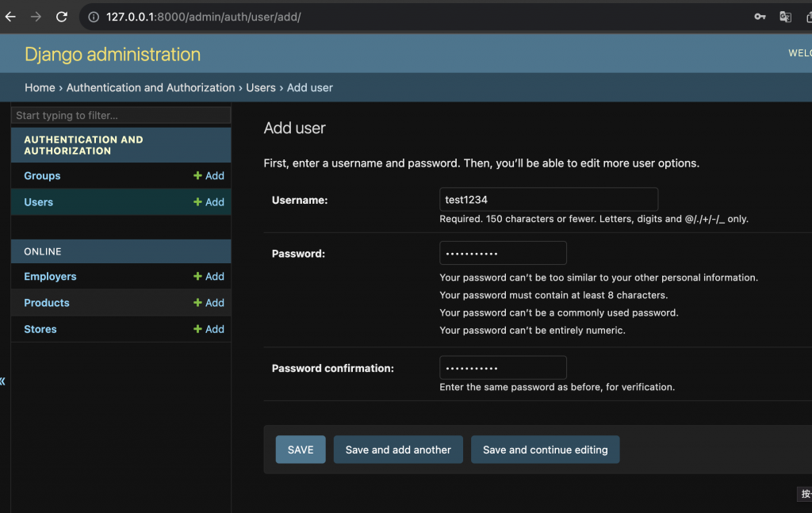
Task: Collapse the sidebar with the double-chevron toggle
Action: [2, 381]
